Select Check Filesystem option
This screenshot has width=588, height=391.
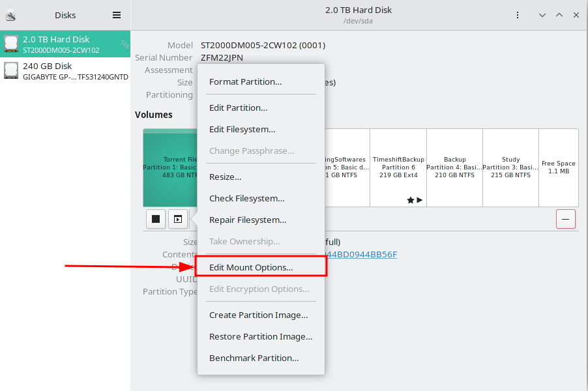[246, 198]
